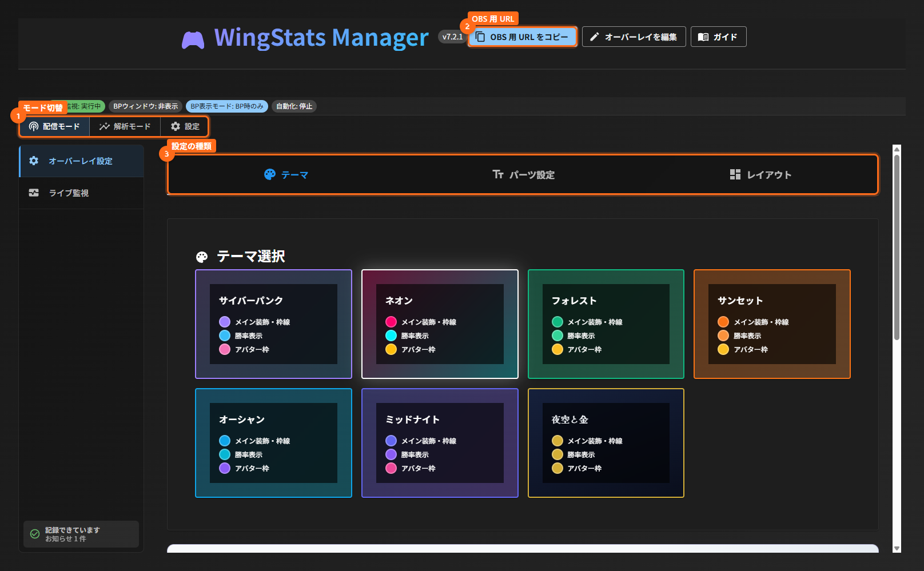Click the game controller logo icon
The image size is (924, 571).
193,39
